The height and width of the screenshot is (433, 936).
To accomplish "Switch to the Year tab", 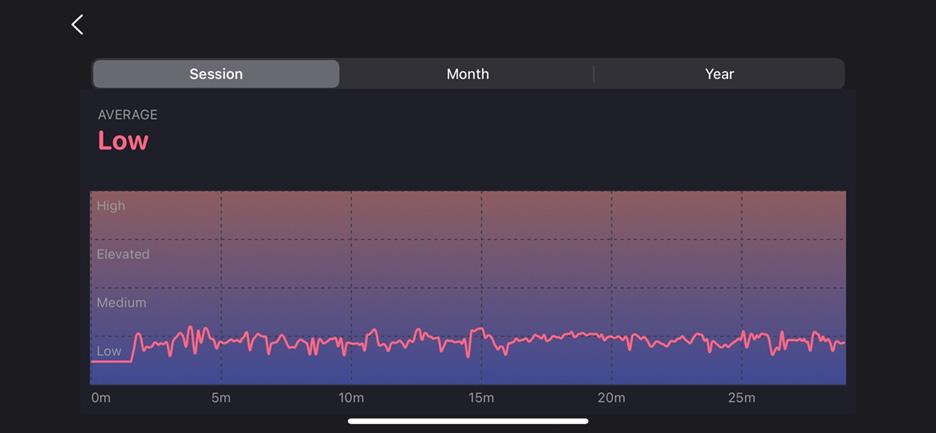I will (719, 74).
